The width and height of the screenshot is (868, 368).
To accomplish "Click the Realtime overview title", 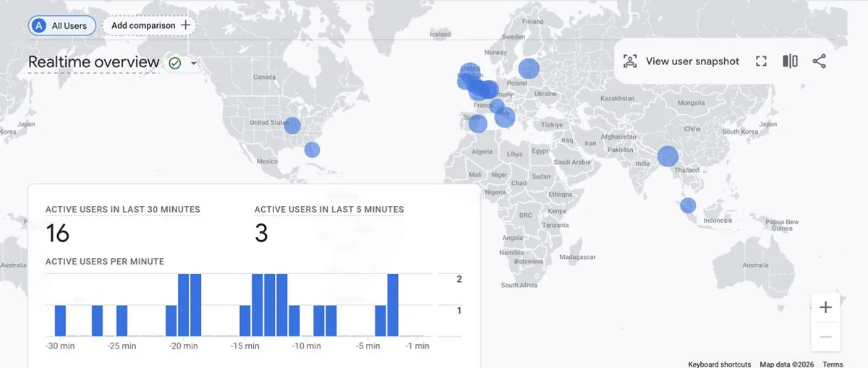I will tap(93, 62).
